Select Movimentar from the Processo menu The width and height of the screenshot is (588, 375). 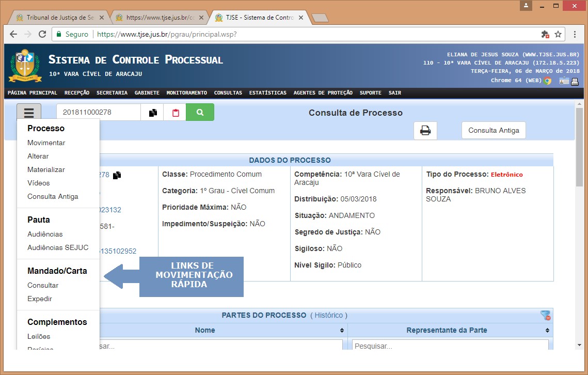[46, 143]
